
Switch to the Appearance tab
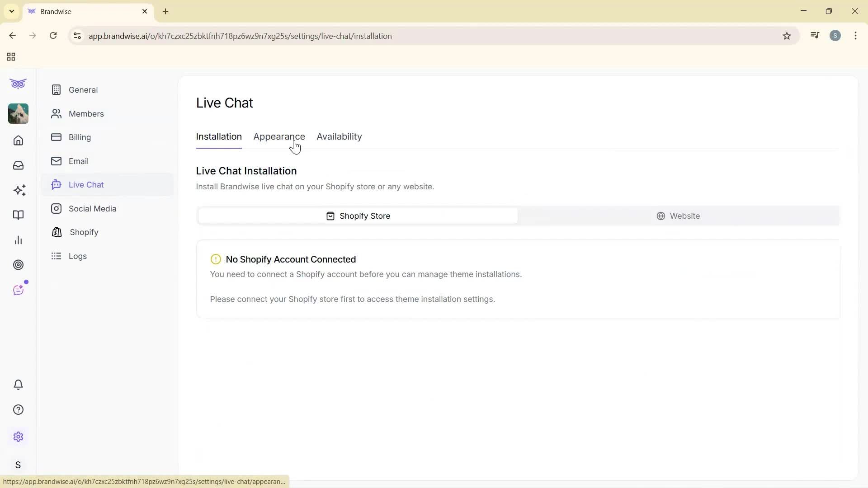(x=279, y=136)
